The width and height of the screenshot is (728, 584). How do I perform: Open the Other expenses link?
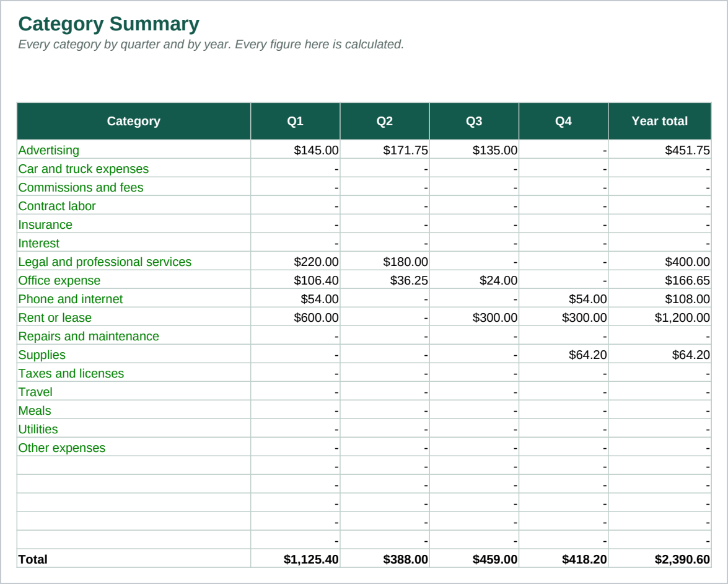pyautogui.click(x=62, y=448)
